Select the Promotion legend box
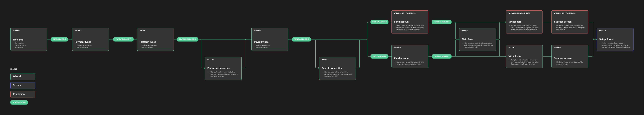644x115 pixels. click(x=23, y=94)
